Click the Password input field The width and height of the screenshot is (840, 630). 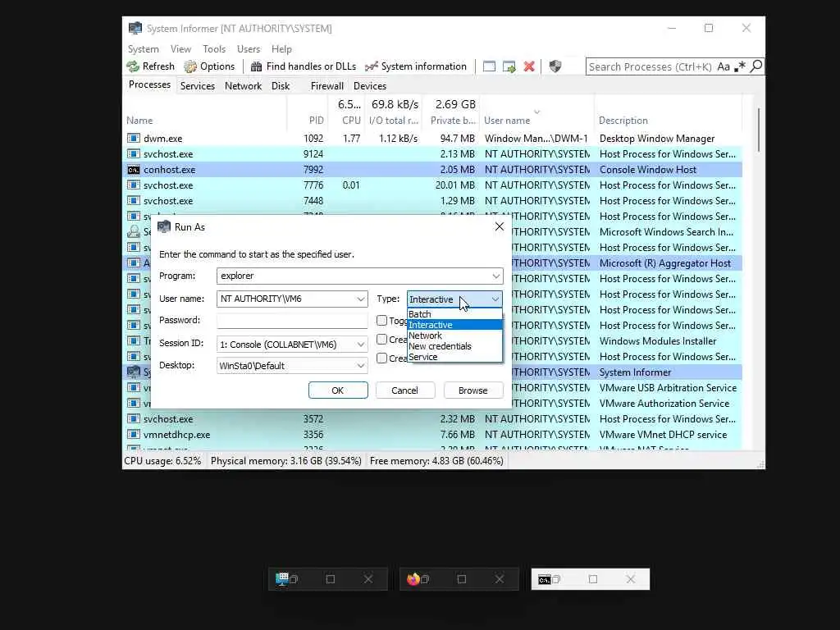292,321
